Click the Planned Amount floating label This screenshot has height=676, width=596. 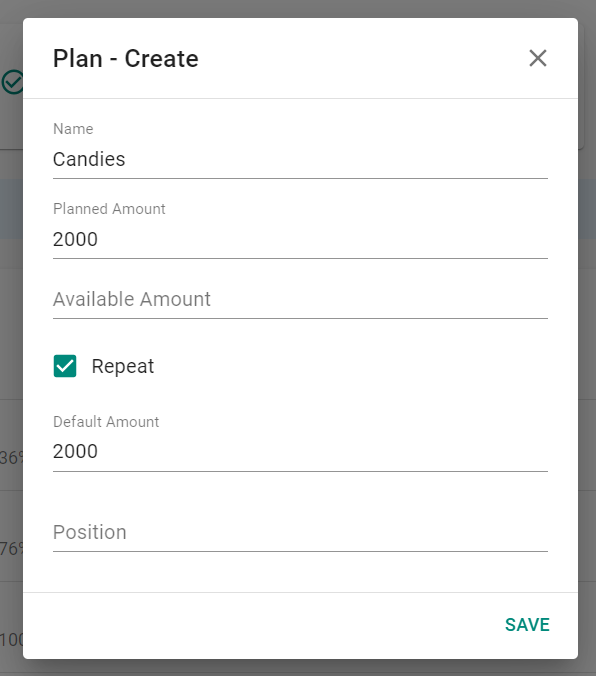click(x=109, y=209)
